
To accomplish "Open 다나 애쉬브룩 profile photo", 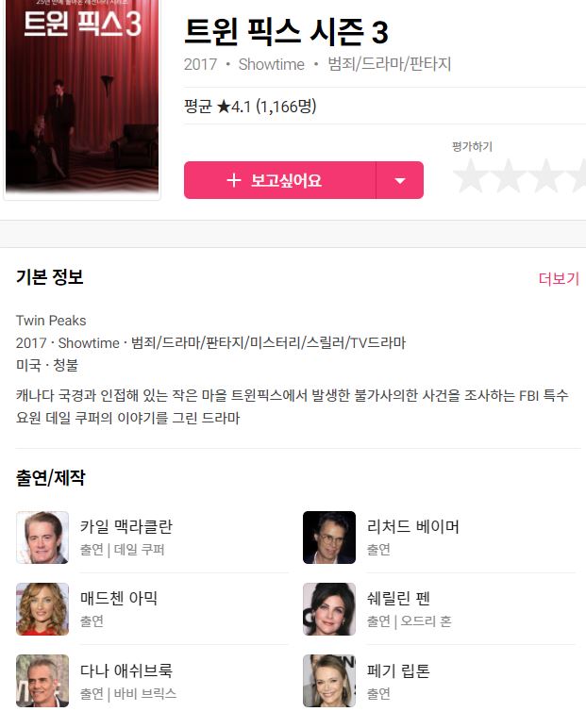I will click(x=42, y=681).
